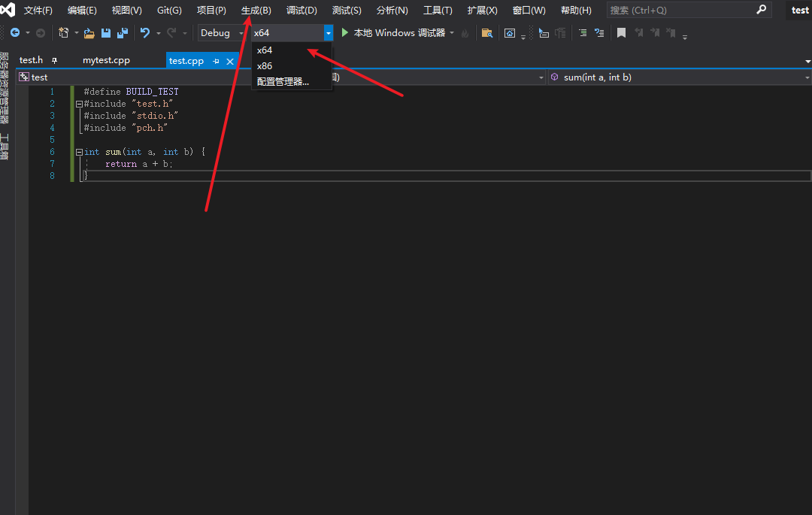Select x86 from the platform dropdown list
This screenshot has width=812, height=515.
(x=265, y=65)
